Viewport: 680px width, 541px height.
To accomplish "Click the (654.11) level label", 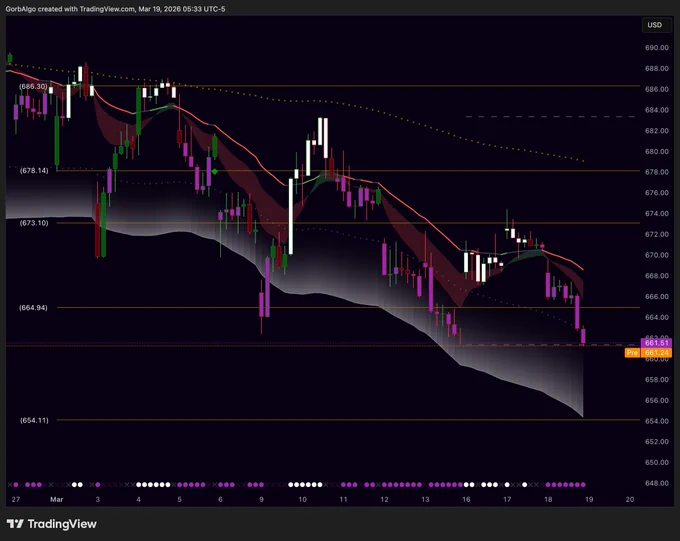I will coord(34,420).
